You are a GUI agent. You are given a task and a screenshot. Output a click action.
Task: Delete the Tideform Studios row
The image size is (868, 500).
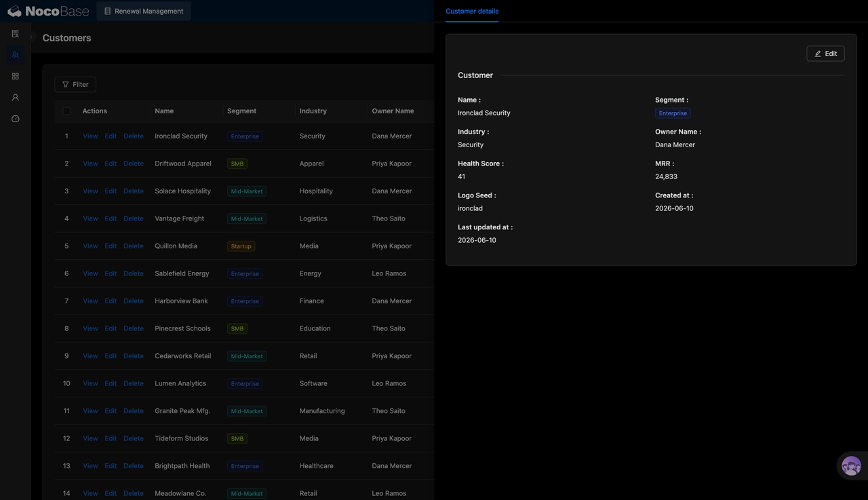click(x=134, y=438)
